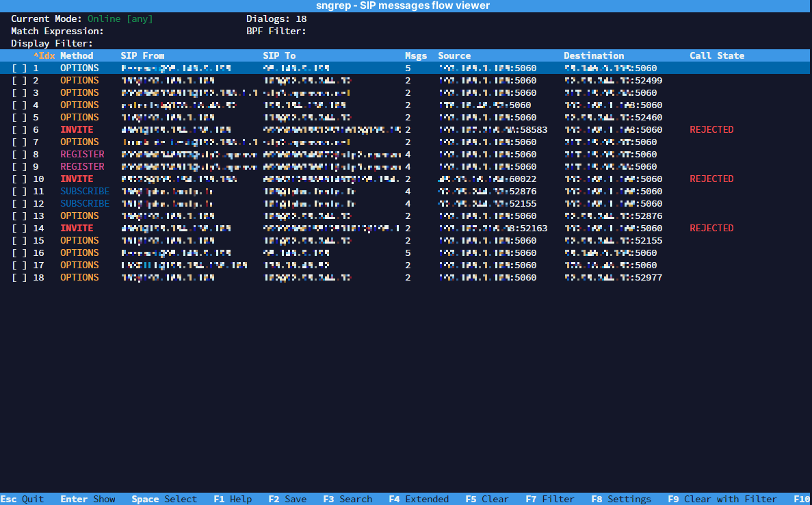This screenshot has height=505, width=812.
Task: Click the source ending in :52163
Action: 493,229
